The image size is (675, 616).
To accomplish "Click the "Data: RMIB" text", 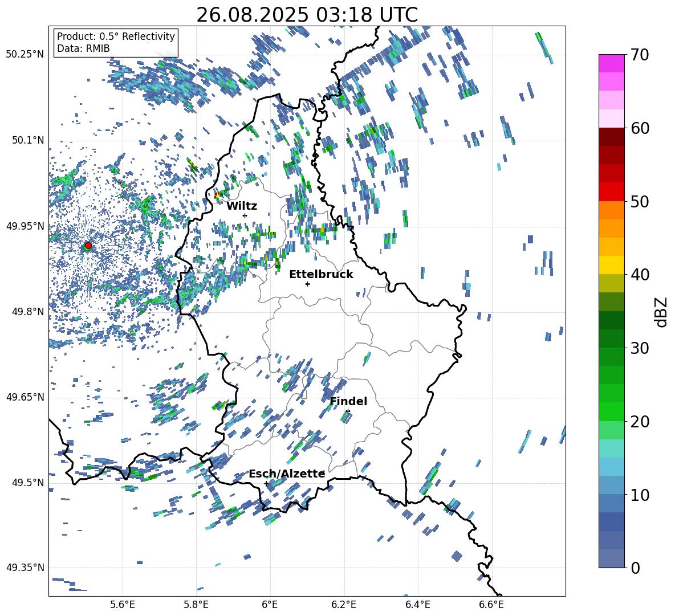I will (x=83, y=48).
